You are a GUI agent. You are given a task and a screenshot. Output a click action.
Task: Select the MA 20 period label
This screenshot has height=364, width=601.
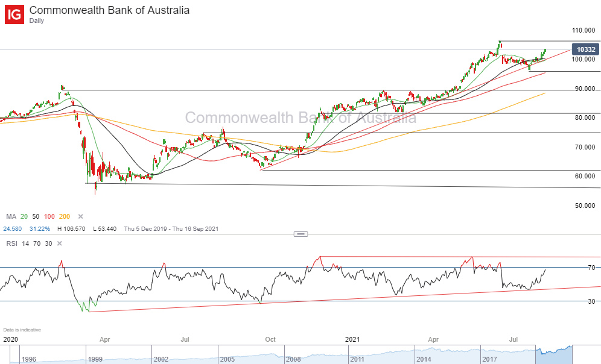click(24, 216)
